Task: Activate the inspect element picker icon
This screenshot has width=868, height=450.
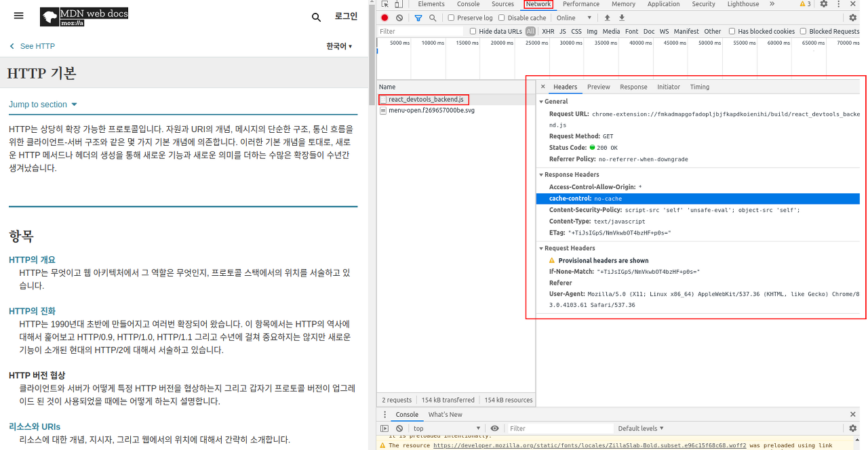Action: (x=385, y=4)
